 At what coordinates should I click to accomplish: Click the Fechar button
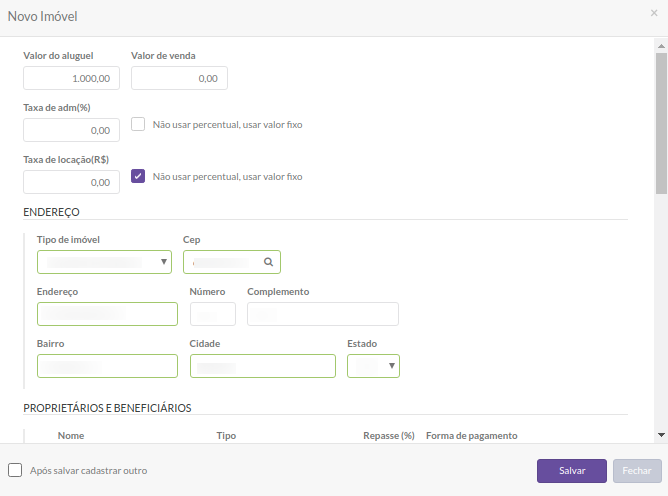pos(637,471)
